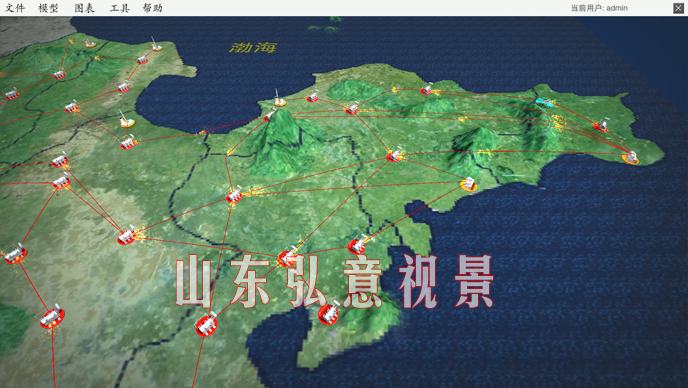Open the 文件 menu
Viewport: 688px width, 388px height.
point(14,8)
